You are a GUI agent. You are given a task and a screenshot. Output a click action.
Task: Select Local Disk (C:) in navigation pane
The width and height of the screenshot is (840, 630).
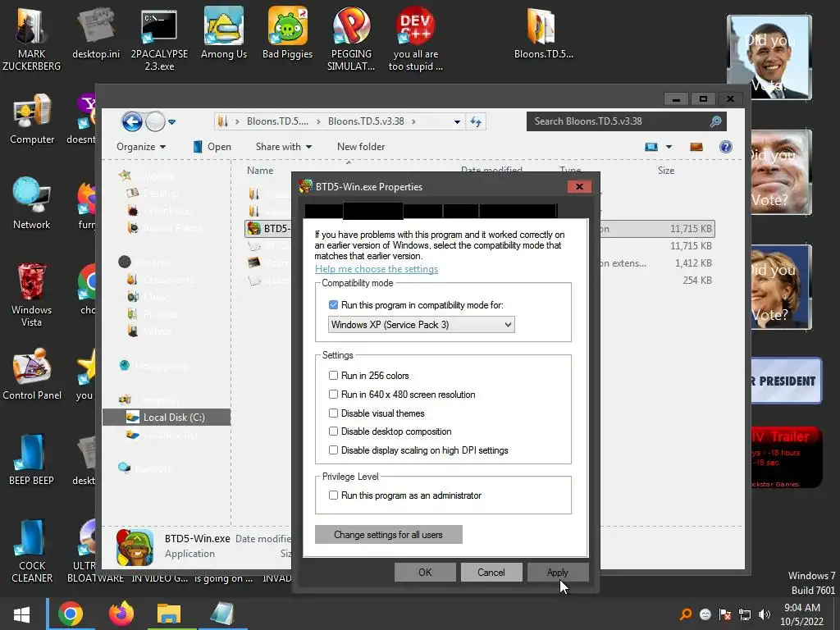pyautogui.click(x=167, y=418)
